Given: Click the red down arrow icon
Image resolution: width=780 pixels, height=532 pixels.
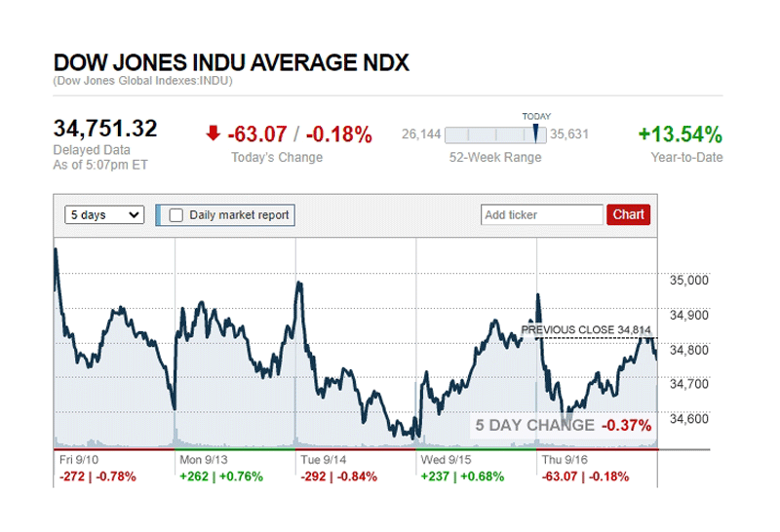Looking at the screenshot, I should (213, 133).
